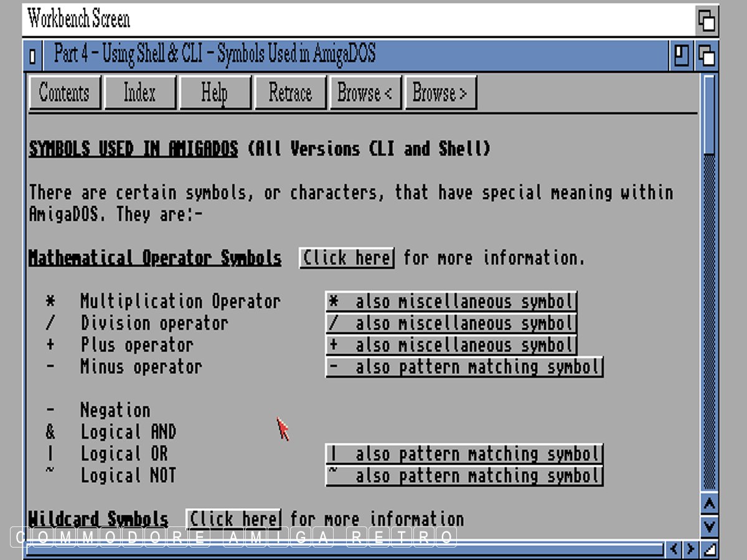Click the window close gadget

click(32, 56)
